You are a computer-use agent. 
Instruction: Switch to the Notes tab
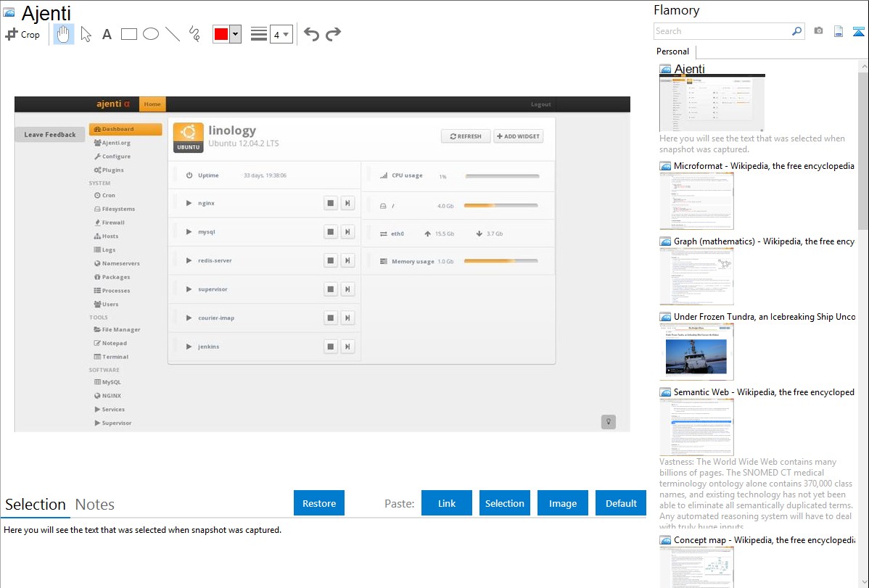94,505
